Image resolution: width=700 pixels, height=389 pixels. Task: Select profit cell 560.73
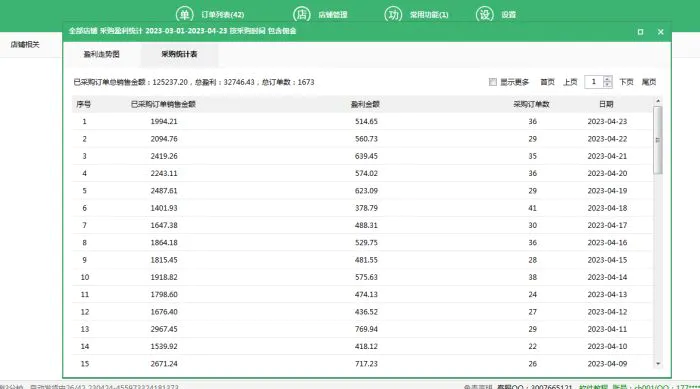pyautogui.click(x=367, y=139)
